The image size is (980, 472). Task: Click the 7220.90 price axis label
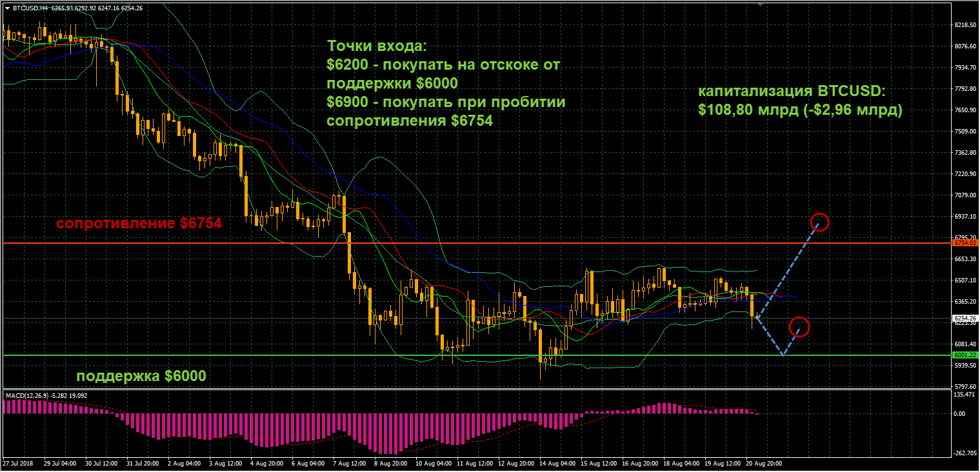point(964,174)
